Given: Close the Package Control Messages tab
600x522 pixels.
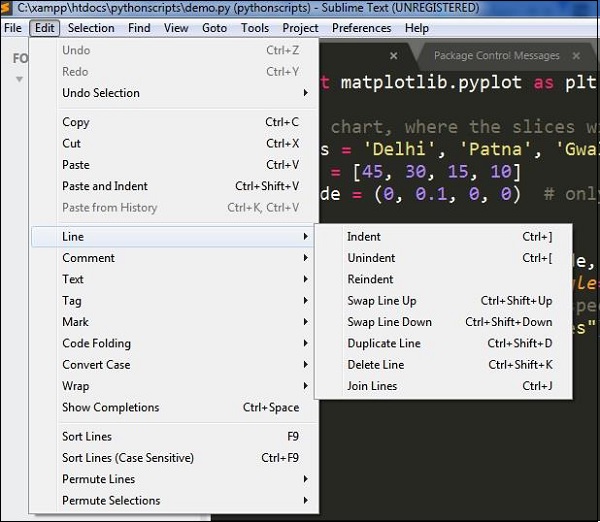Looking at the screenshot, I should click(576, 56).
